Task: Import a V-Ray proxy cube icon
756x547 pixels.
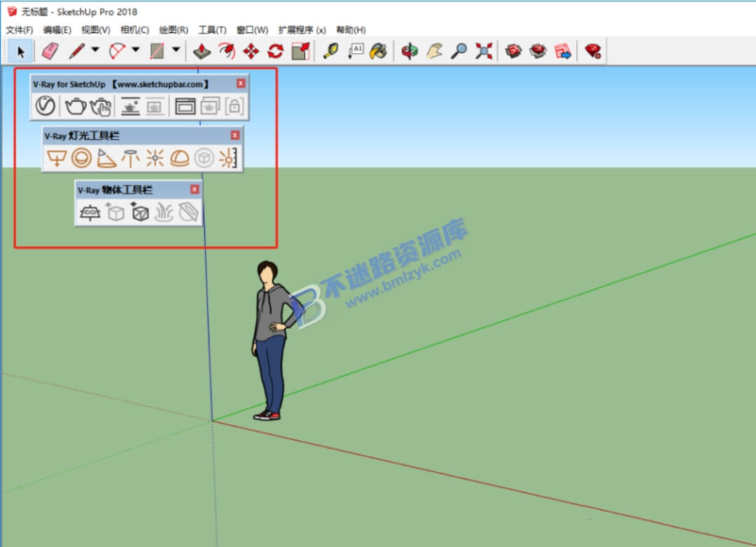Action: [140, 213]
